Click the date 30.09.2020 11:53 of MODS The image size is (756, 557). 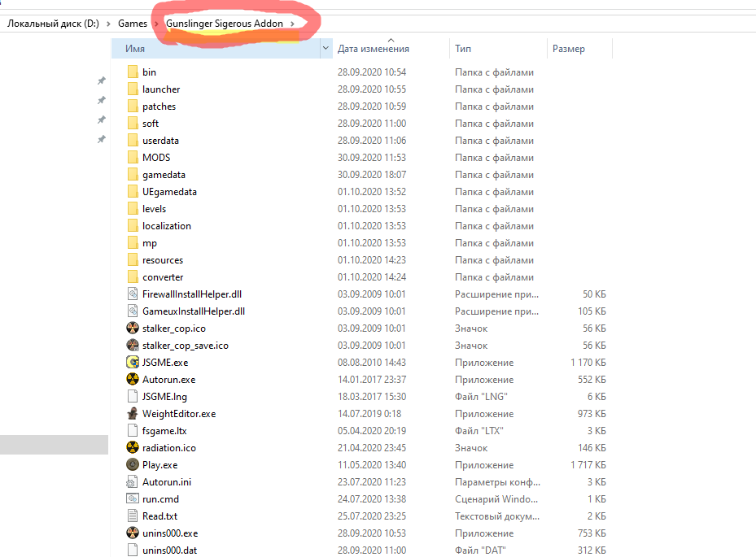[x=372, y=158]
